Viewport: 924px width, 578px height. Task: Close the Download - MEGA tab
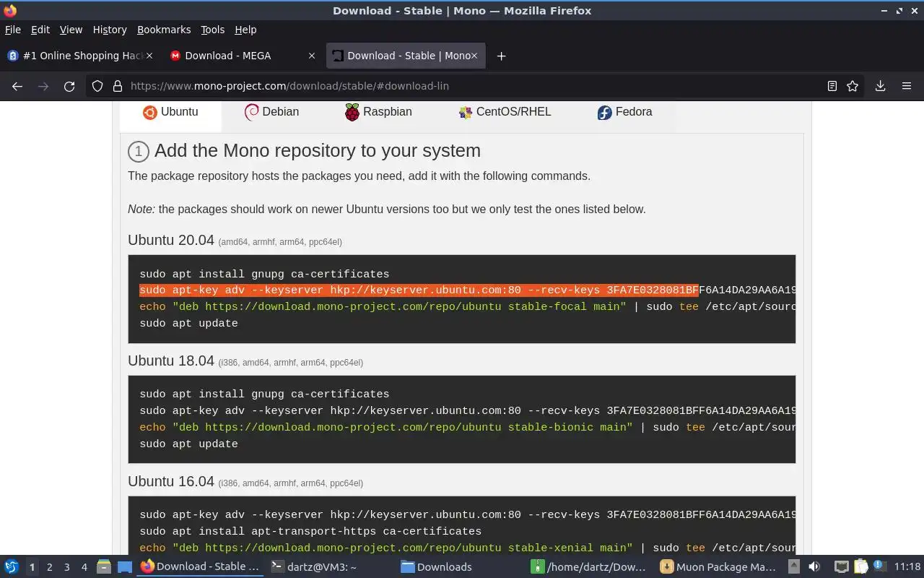(312, 56)
